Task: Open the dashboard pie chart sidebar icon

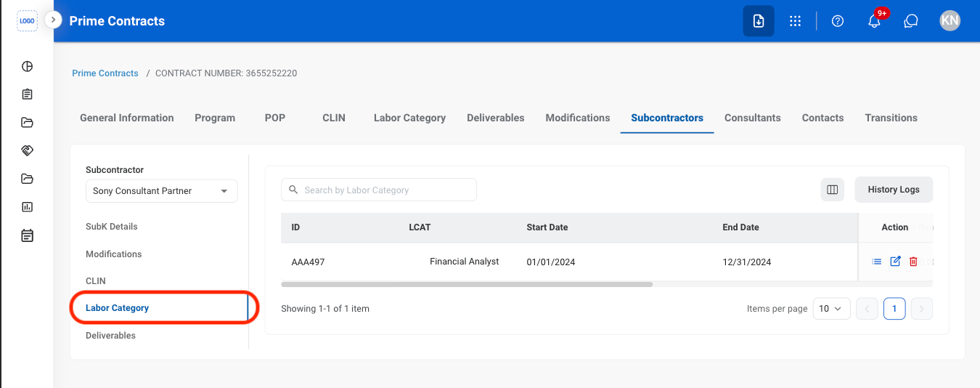Action: [27, 67]
